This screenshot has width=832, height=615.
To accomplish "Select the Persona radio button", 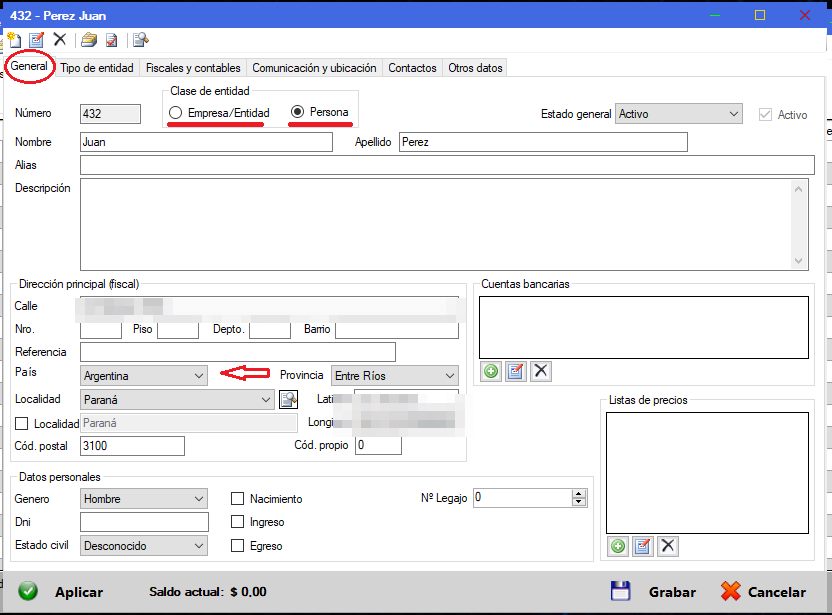I will tap(297, 111).
